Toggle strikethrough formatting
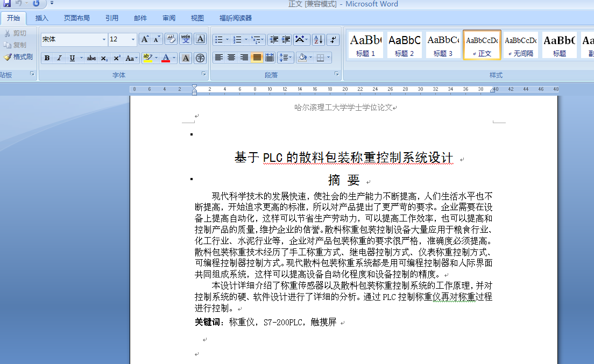 (x=91, y=58)
